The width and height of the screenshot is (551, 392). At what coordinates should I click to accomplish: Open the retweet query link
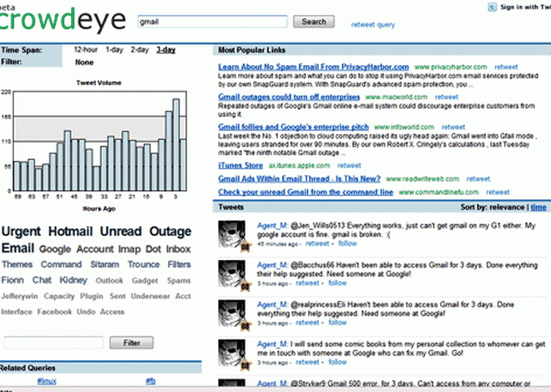click(373, 24)
